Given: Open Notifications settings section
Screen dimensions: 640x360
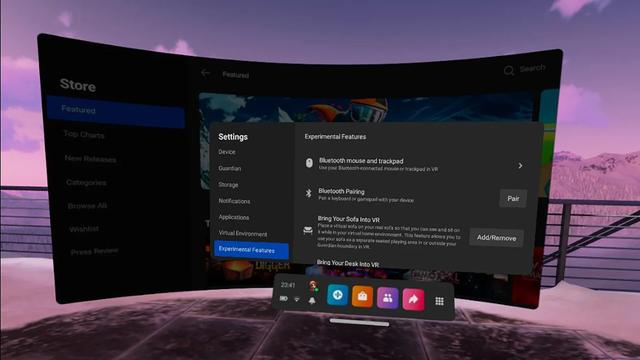Looking at the screenshot, I should click(x=234, y=201).
